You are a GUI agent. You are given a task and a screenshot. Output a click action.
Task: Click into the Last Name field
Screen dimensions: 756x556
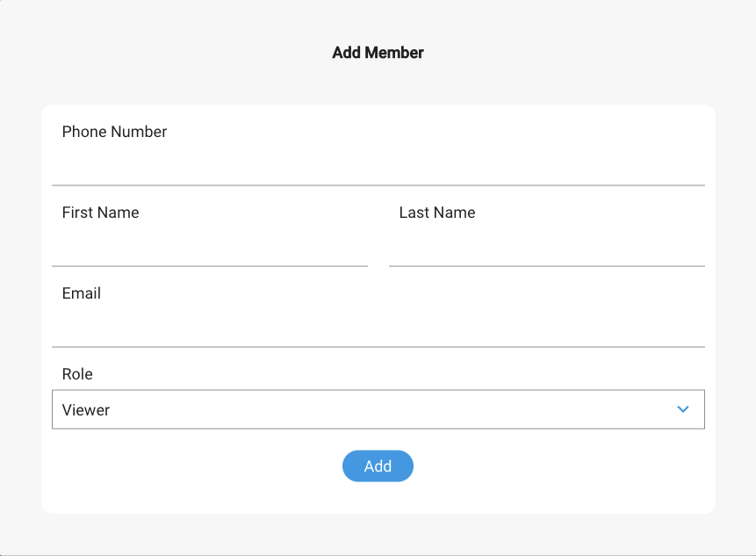click(x=546, y=248)
